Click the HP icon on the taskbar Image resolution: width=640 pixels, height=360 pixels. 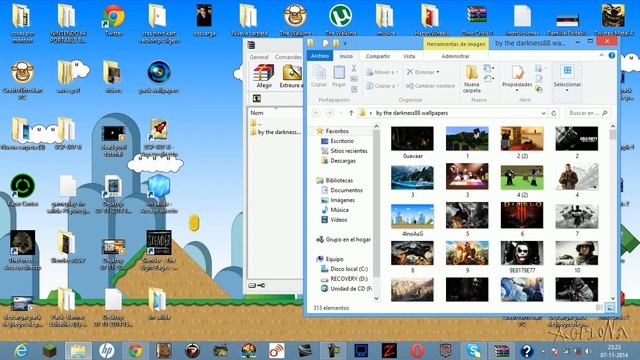pos(107,351)
